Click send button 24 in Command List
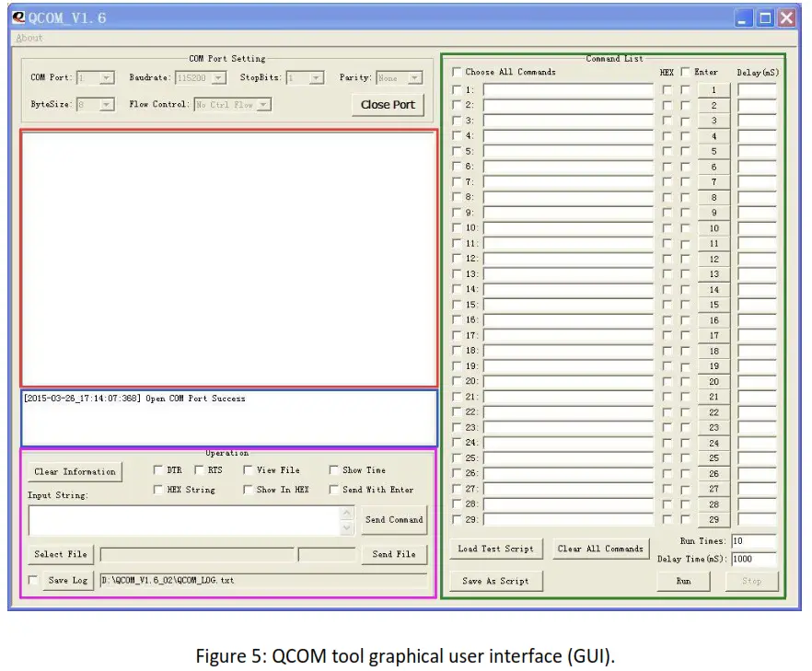Screen dimensions: 812x671 pos(713,443)
